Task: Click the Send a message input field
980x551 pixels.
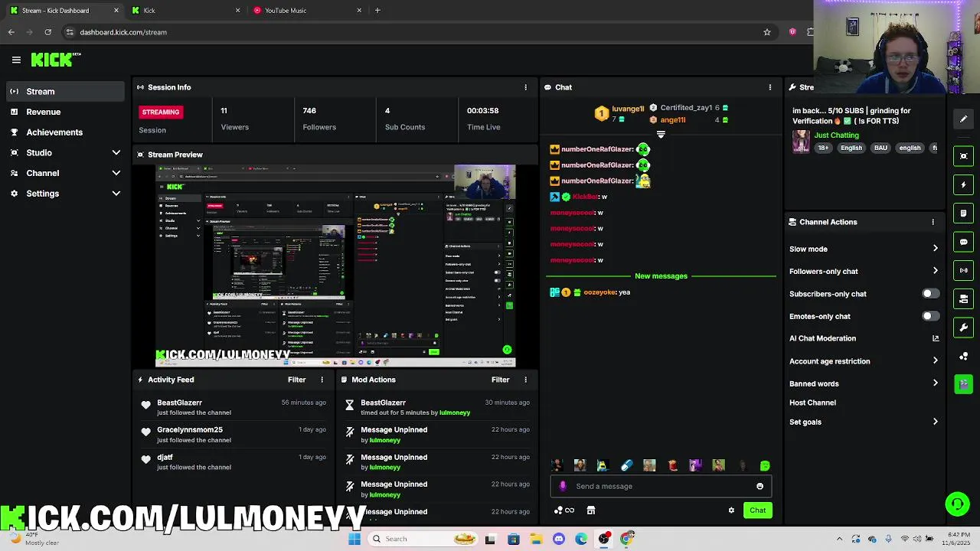Action: [x=660, y=486]
